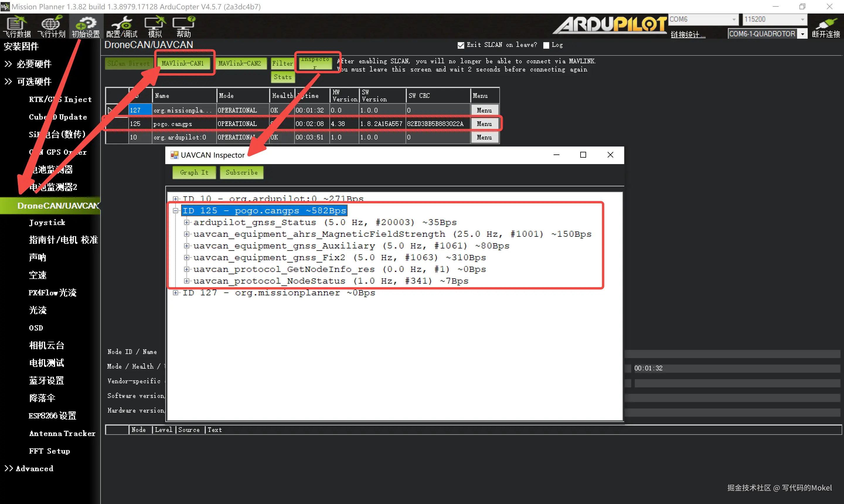Open the 电机测试 motor test sidebar item
Image resolution: width=844 pixels, height=504 pixels.
click(x=47, y=363)
